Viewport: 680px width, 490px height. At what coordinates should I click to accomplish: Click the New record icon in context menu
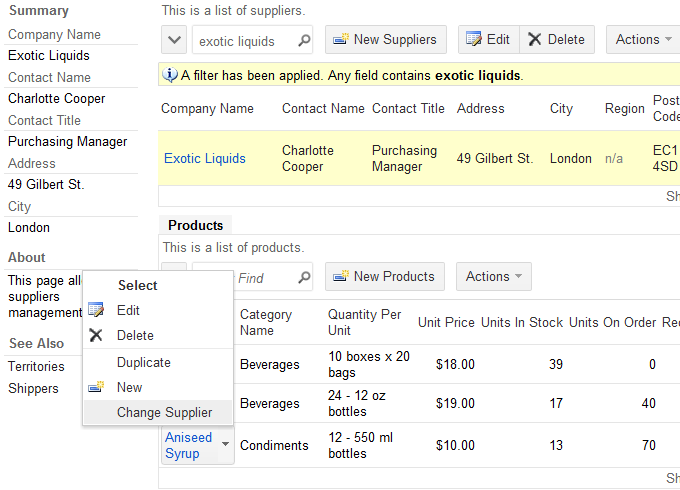click(96, 386)
